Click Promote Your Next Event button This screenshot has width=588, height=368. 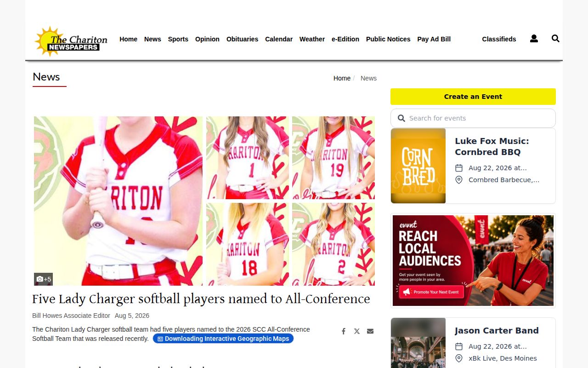tap(431, 292)
